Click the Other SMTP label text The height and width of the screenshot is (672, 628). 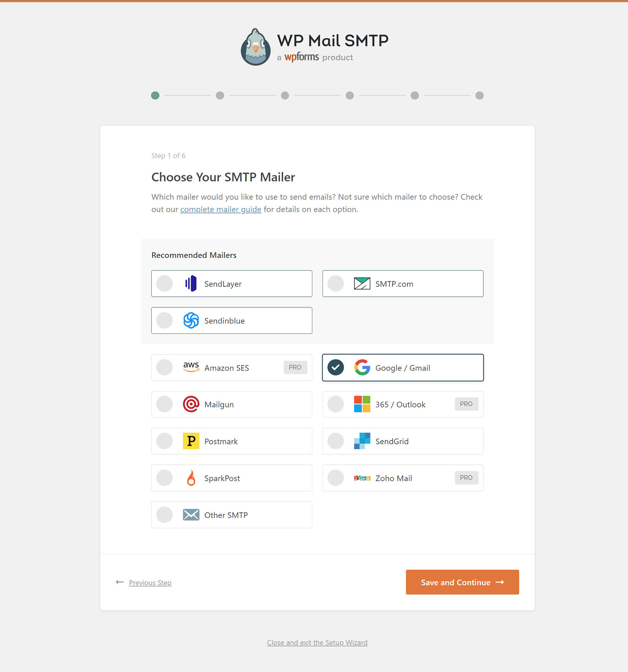click(x=226, y=515)
